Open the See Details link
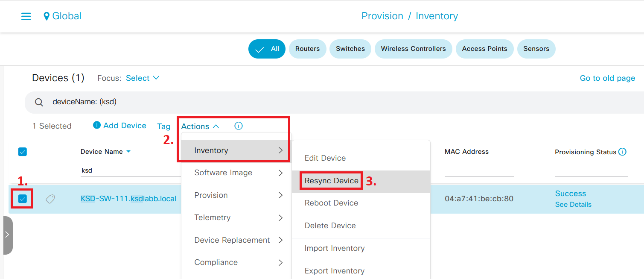644x279 pixels. (x=573, y=204)
